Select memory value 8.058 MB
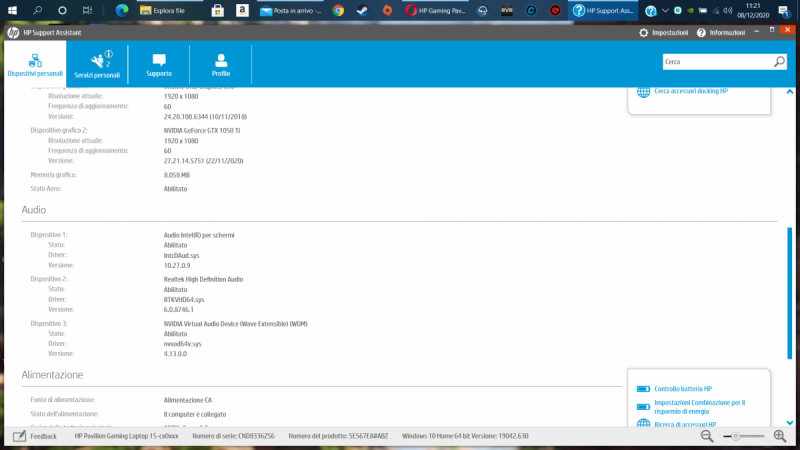Screen dimensions: 800x450 coord(177,175)
